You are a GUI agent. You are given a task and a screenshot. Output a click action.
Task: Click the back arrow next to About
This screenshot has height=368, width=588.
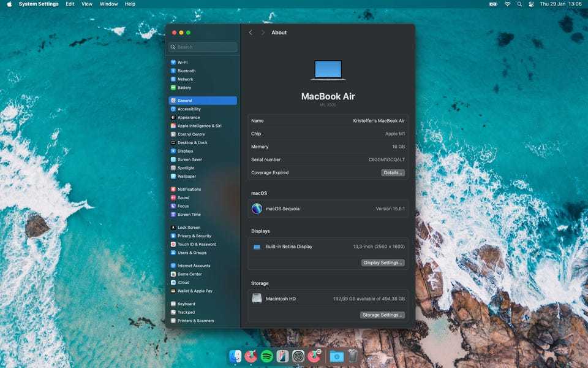point(251,33)
